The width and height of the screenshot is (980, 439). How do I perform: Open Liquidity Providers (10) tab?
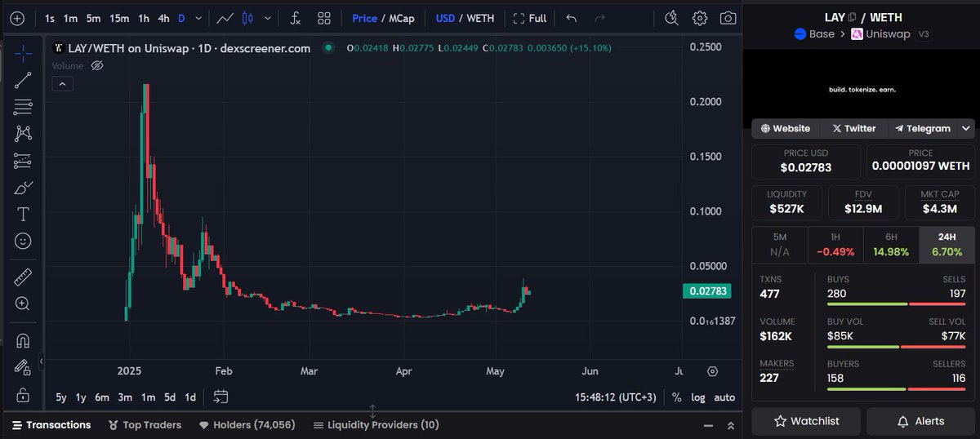click(376, 425)
